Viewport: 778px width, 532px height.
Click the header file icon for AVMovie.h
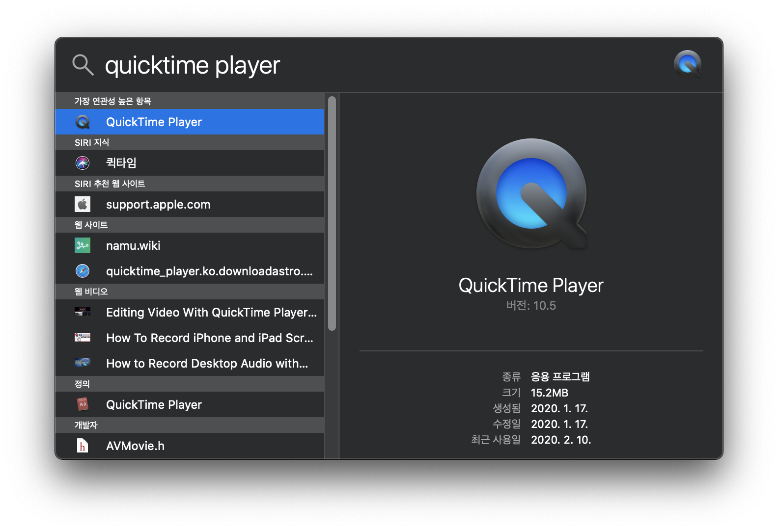(83, 446)
